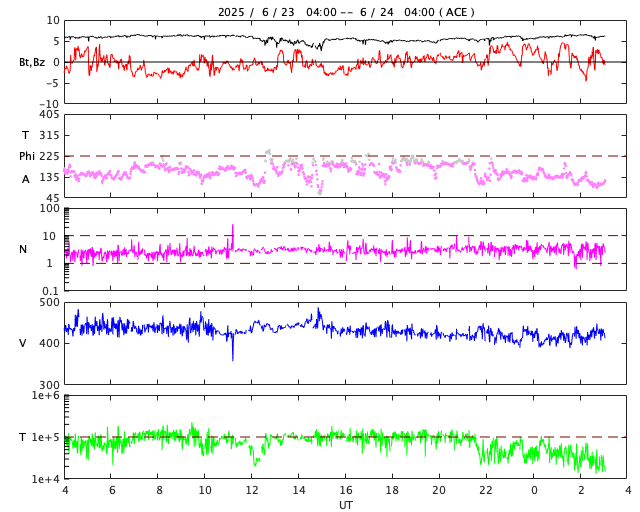Select the "N" density axis label
Viewport: 640px width, 512px height.
(23, 249)
